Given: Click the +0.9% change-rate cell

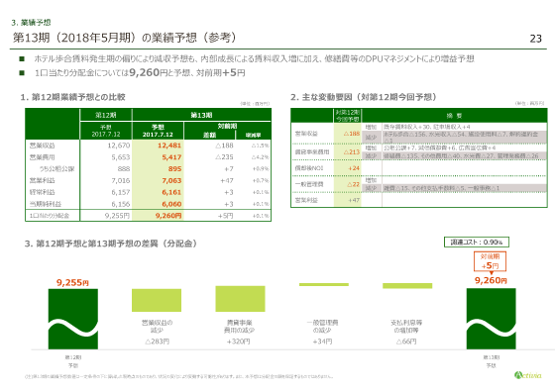Looking at the screenshot, I should 261,169.
